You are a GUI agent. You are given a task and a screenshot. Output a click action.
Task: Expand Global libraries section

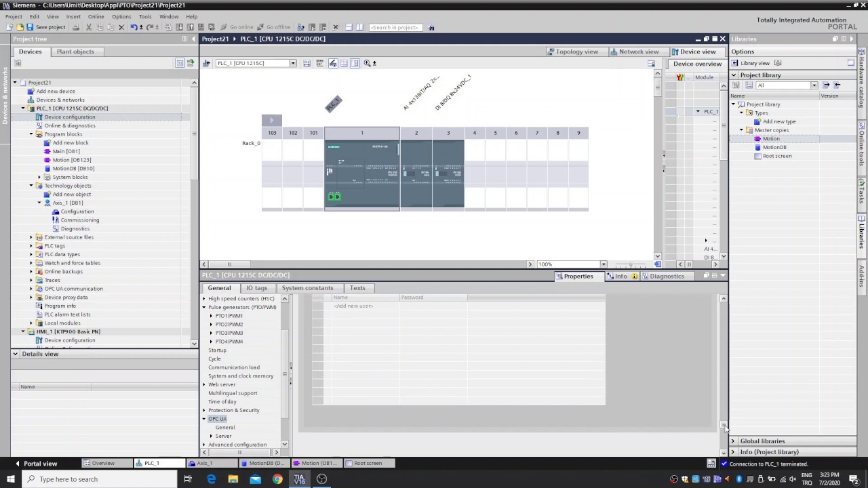pyautogui.click(x=732, y=441)
